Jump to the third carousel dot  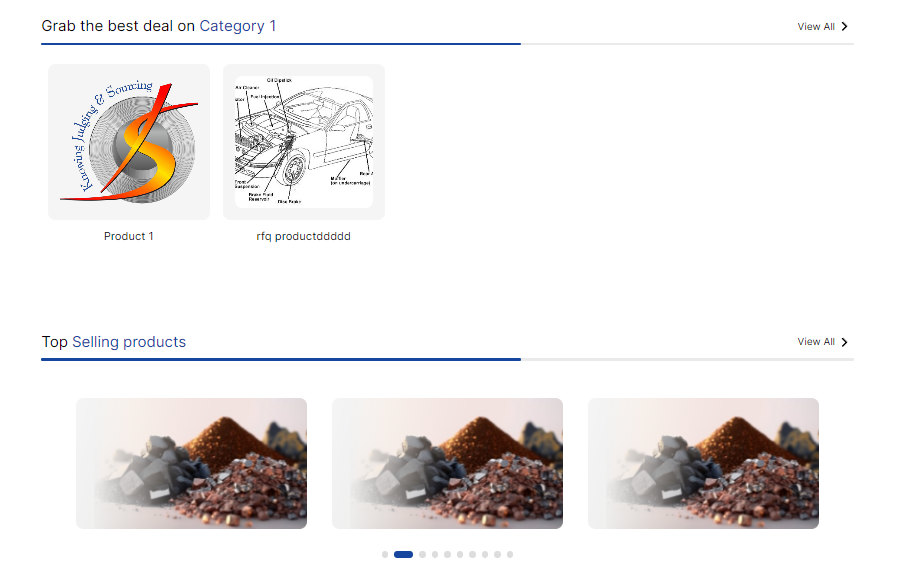(422, 554)
